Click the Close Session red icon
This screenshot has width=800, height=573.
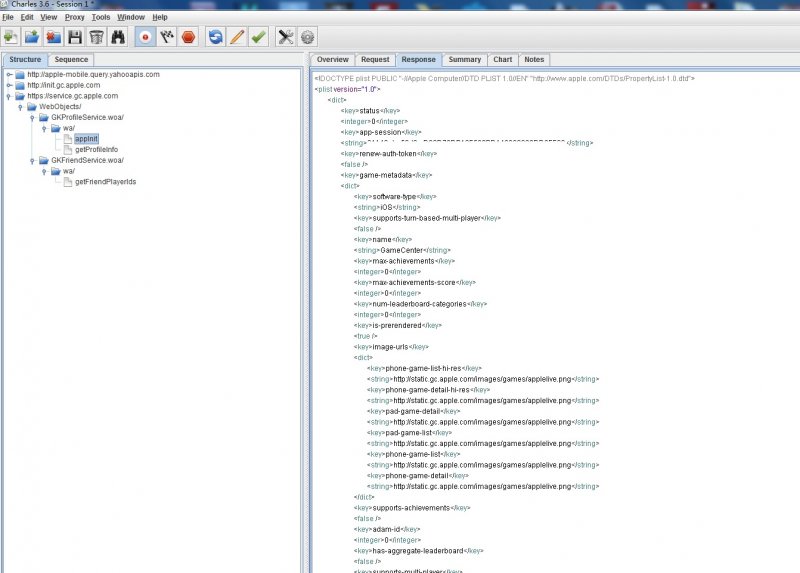pos(54,37)
